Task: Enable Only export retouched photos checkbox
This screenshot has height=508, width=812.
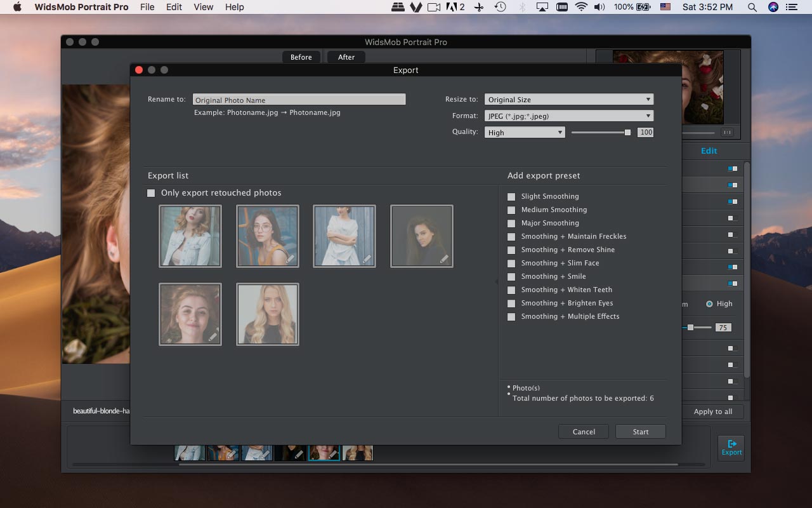Action: click(x=151, y=193)
